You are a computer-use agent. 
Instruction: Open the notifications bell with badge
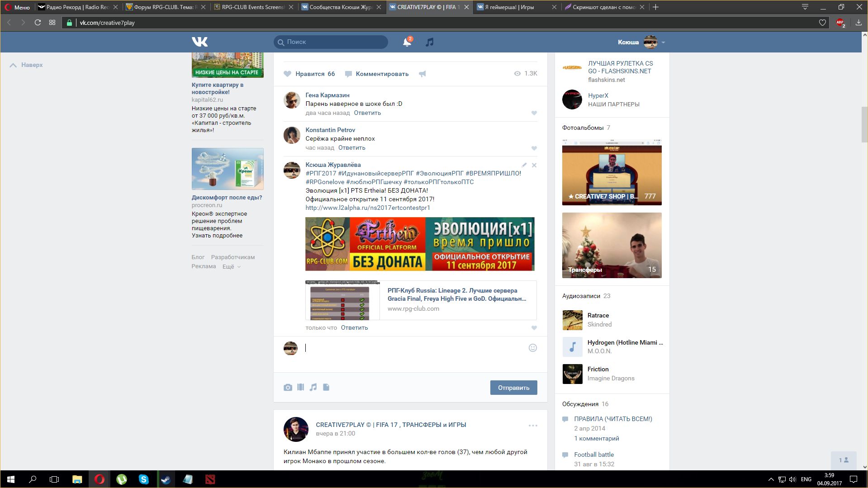(x=408, y=42)
